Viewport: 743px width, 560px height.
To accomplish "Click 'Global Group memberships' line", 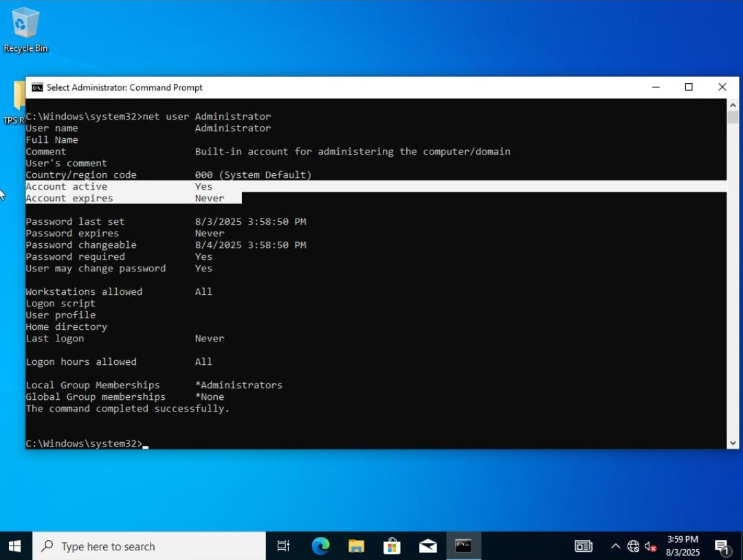I will point(125,397).
